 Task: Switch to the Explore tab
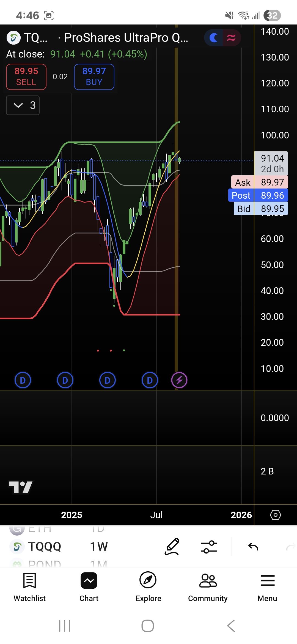coord(148,587)
